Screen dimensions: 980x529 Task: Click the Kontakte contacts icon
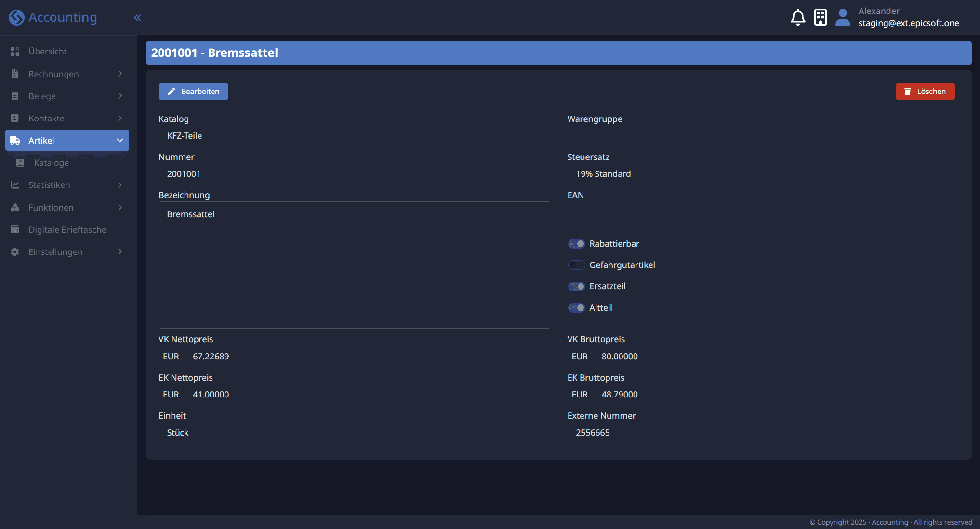pos(15,118)
